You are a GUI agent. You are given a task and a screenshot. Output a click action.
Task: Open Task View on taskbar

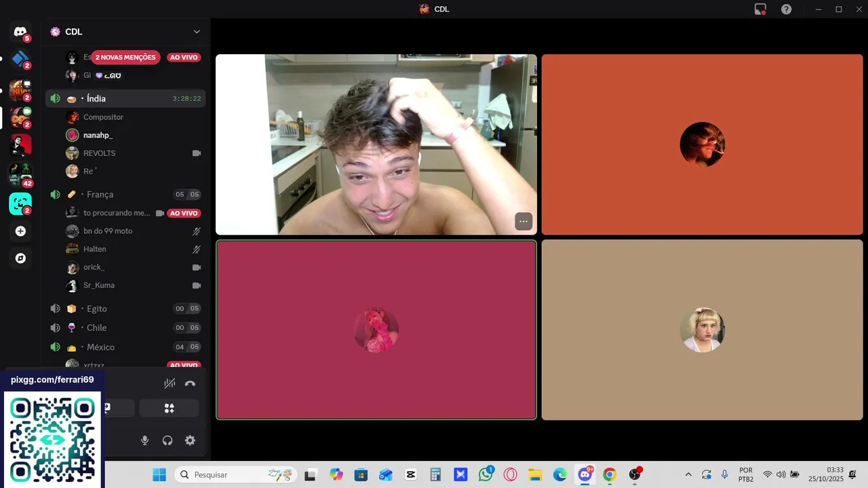[x=310, y=474]
